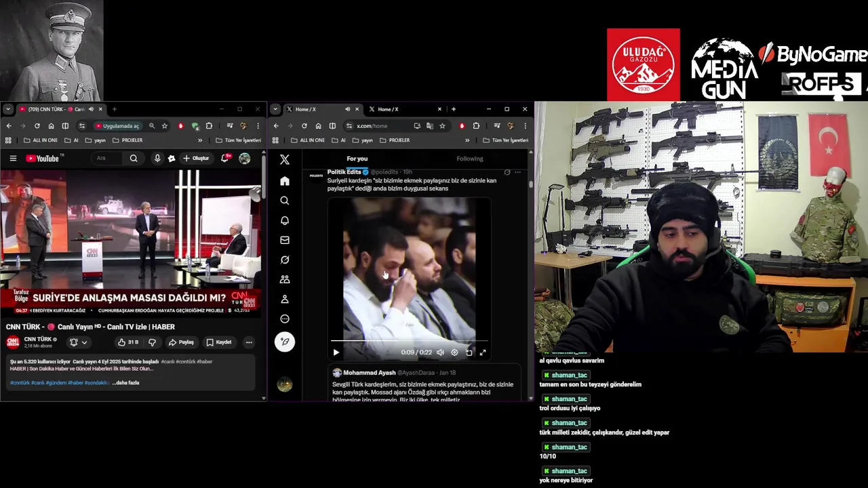The image size is (868, 488).
Task: Toggle fullscreen on tweet video
Action: pyautogui.click(x=483, y=352)
